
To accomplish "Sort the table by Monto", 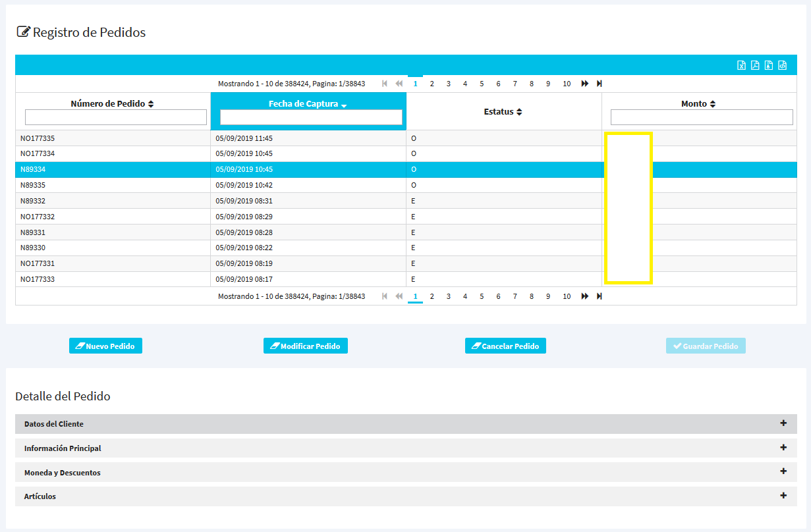I will click(713, 104).
